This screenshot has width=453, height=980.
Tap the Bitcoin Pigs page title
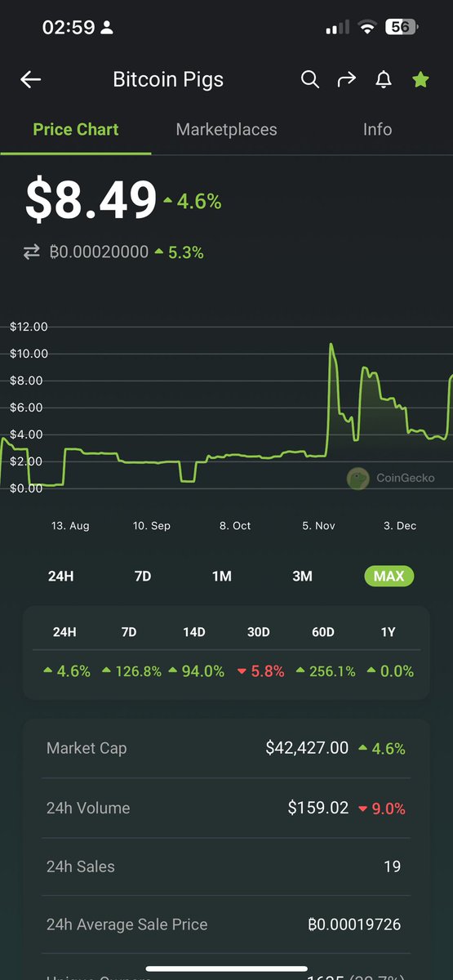coord(168,79)
